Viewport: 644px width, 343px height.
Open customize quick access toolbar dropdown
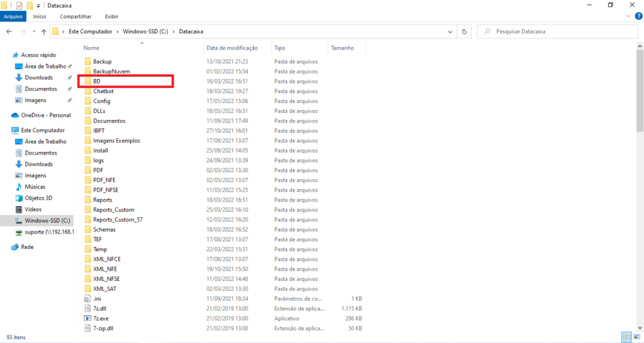[x=38, y=5]
